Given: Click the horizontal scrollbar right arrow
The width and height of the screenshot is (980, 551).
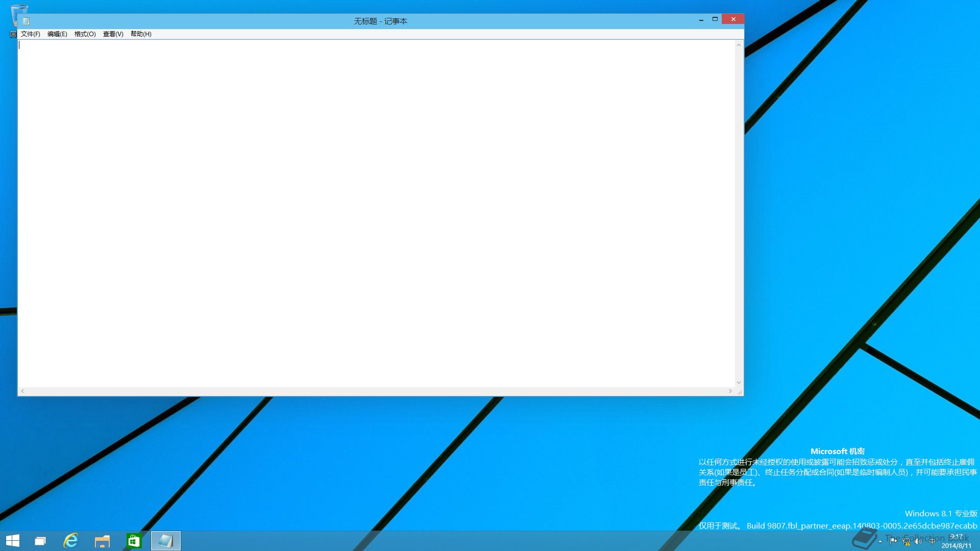Looking at the screenshot, I should point(730,391).
